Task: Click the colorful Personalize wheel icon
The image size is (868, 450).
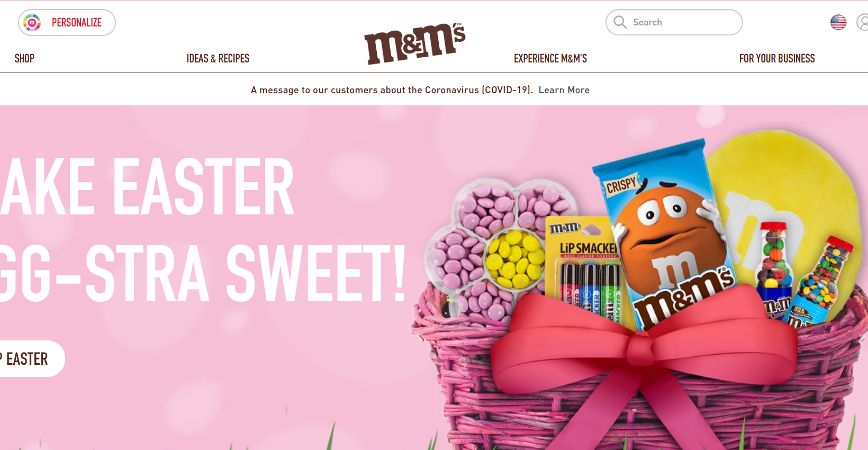Action: tap(32, 23)
